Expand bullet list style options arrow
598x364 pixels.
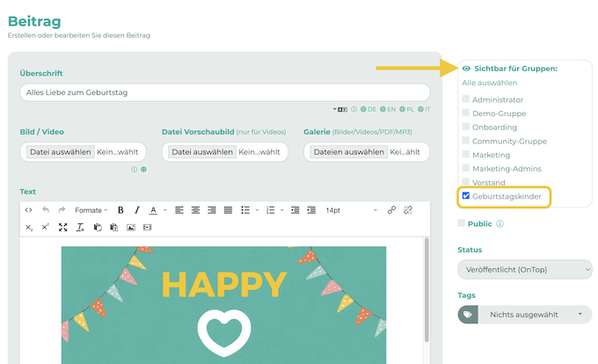click(x=257, y=210)
